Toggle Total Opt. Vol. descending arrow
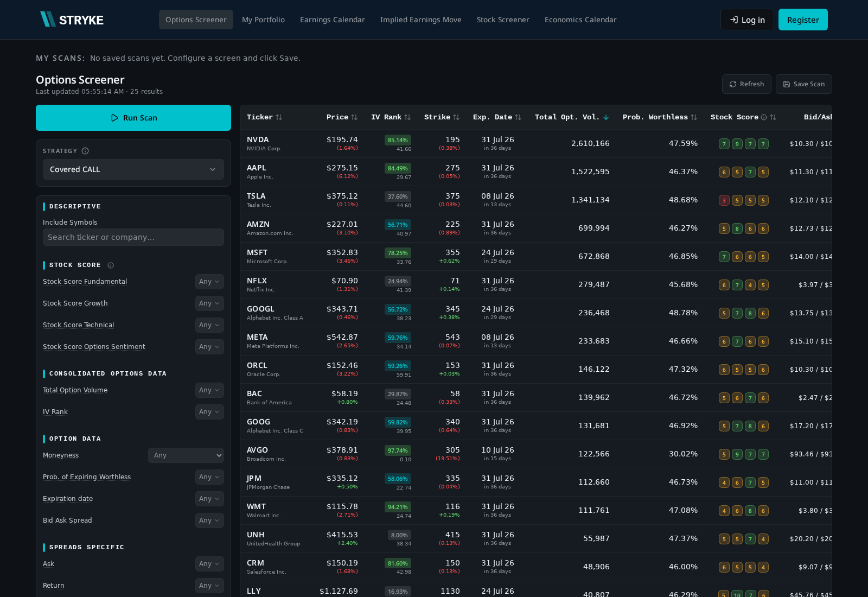 (606, 117)
